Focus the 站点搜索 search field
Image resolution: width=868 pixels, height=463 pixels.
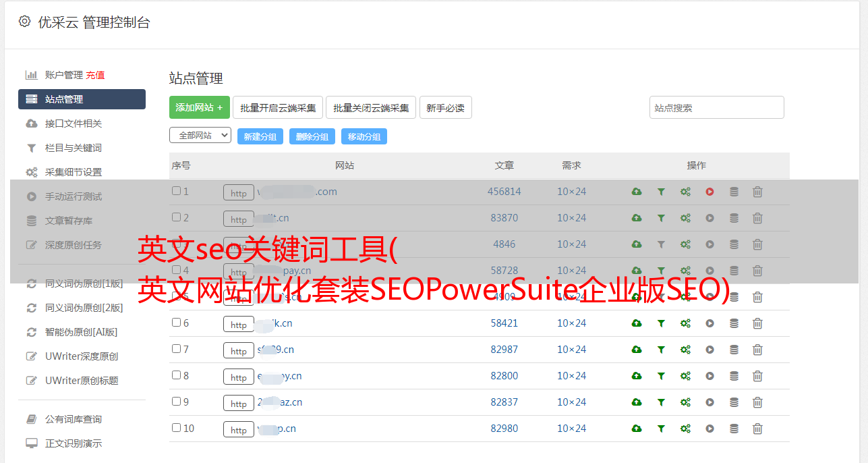[716, 107]
